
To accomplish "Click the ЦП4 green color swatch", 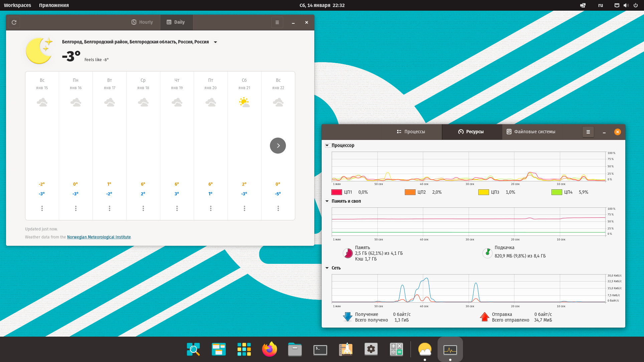I will (556, 192).
